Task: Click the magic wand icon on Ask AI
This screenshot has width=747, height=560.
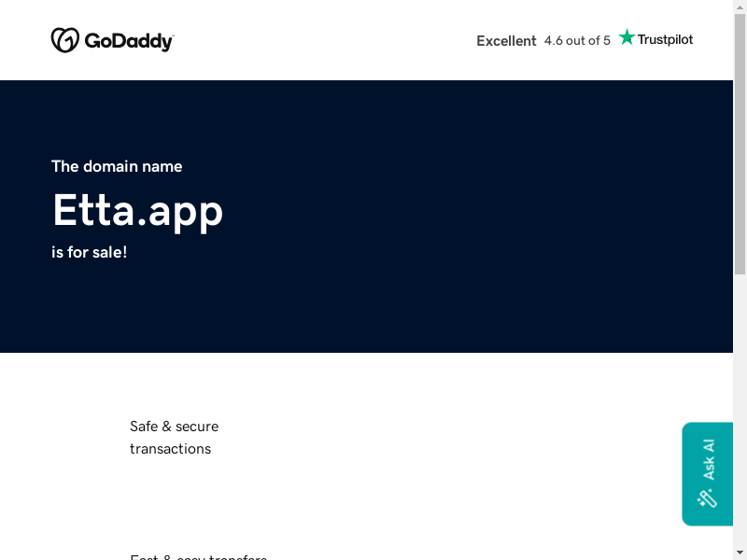Action: click(708, 497)
